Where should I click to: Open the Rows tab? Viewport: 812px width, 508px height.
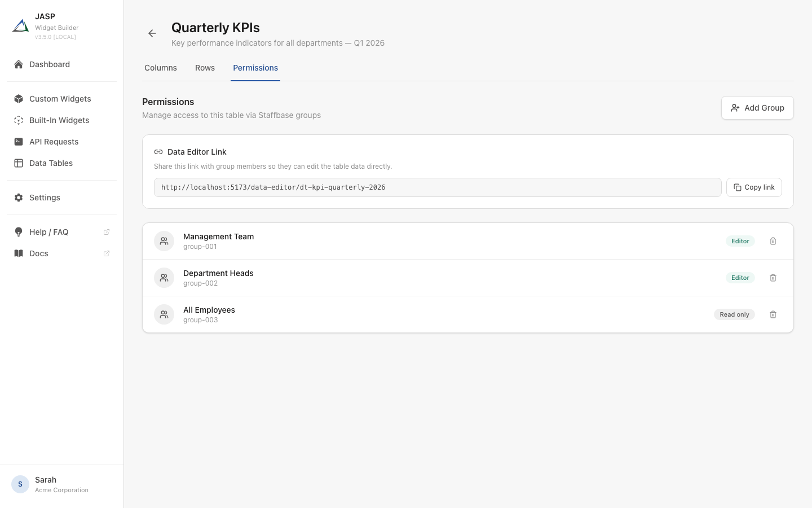coord(205,68)
